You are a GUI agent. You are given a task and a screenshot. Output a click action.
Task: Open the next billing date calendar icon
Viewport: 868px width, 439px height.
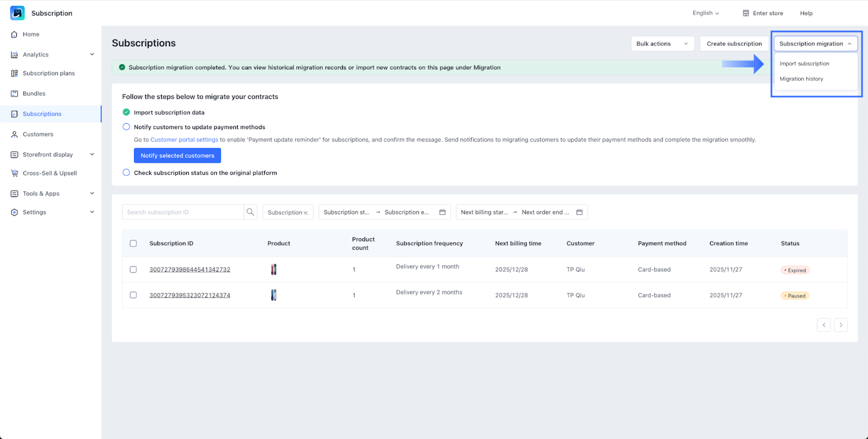pyautogui.click(x=579, y=212)
